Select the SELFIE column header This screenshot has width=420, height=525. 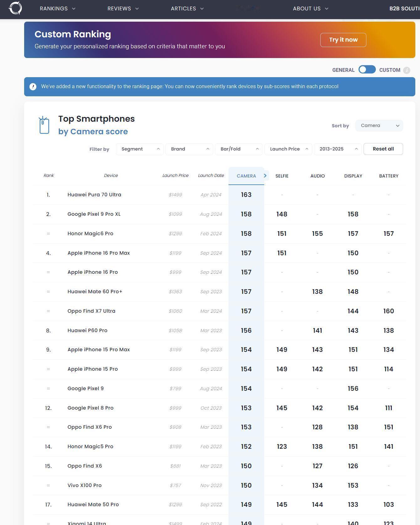click(x=282, y=176)
